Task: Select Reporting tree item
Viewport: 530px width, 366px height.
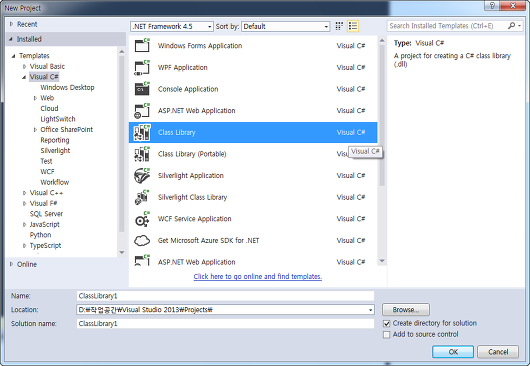Action: (x=55, y=140)
